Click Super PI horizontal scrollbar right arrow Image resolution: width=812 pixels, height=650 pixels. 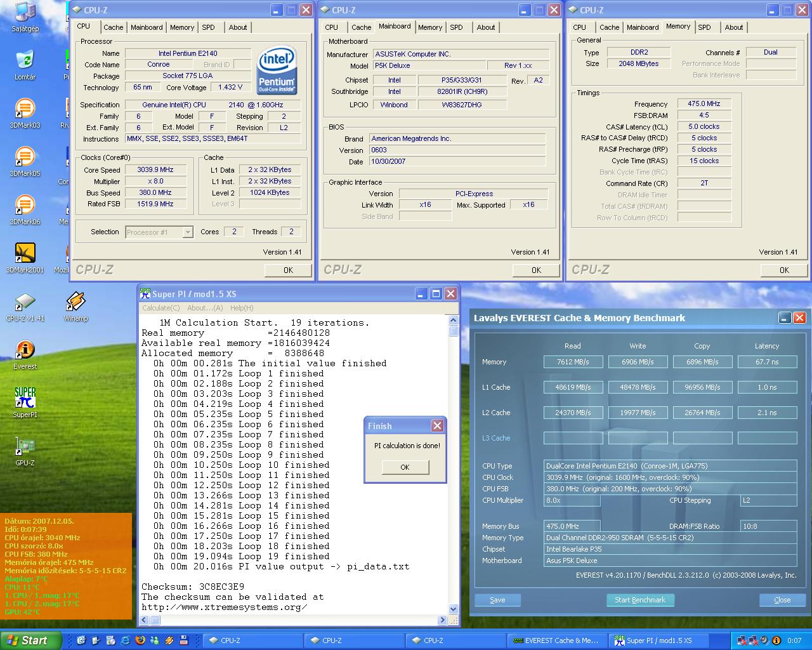pyautogui.click(x=443, y=620)
